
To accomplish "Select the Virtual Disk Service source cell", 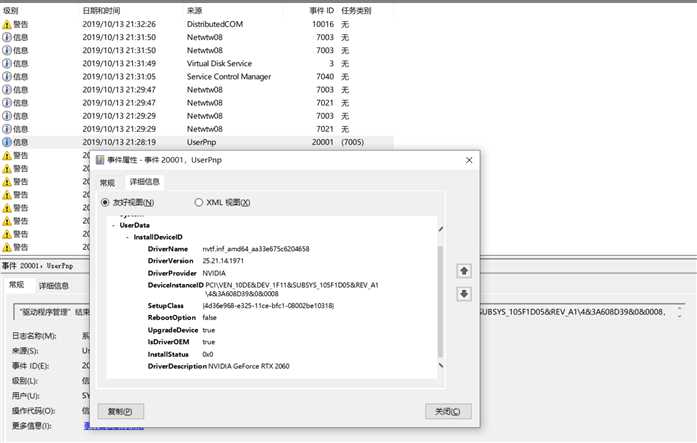I will pos(219,64).
